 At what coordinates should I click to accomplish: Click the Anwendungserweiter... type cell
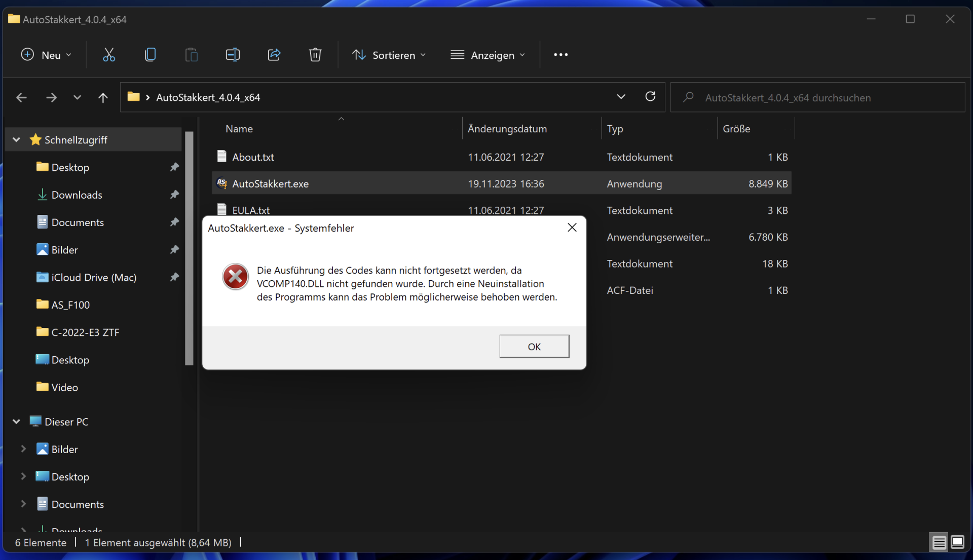point(658,237)
